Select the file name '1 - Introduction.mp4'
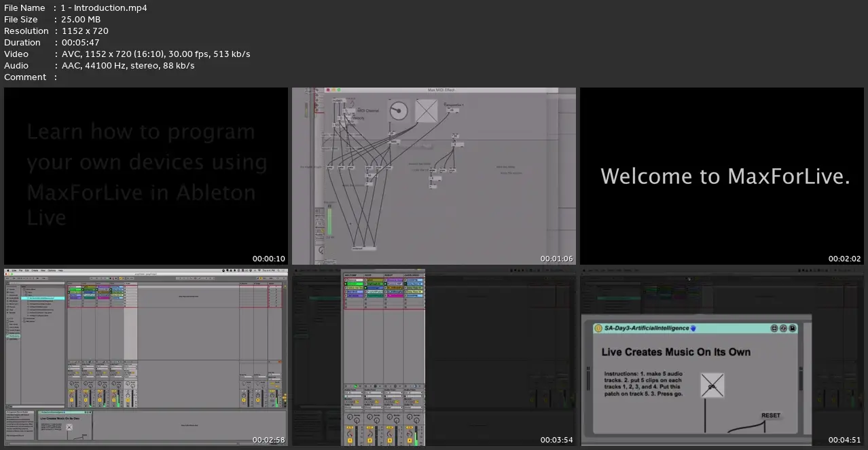This screenshot has width=868, height=450. coord(104,7)
